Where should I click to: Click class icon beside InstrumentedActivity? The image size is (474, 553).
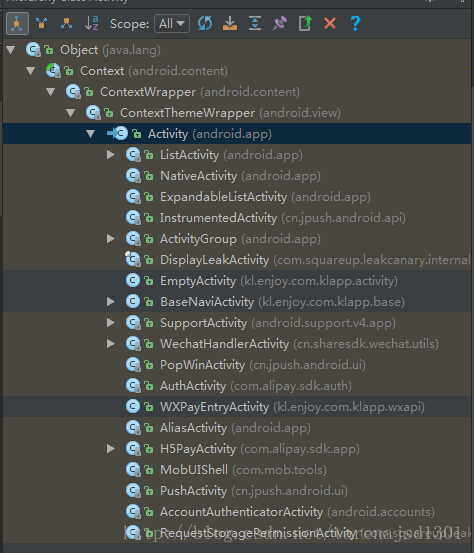tap(133, 218)
